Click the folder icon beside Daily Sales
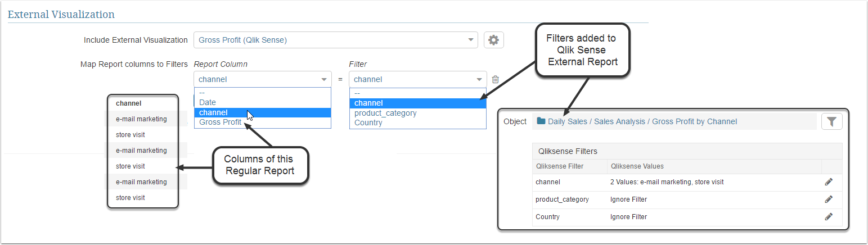Viewport: 868px width, 245px height. point(541,121)
